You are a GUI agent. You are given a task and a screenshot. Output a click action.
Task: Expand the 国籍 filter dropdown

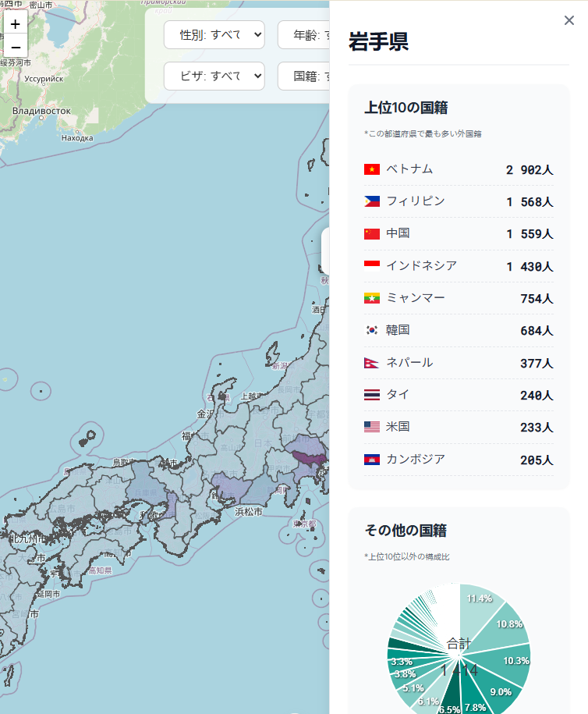click(x=304, y=76)
